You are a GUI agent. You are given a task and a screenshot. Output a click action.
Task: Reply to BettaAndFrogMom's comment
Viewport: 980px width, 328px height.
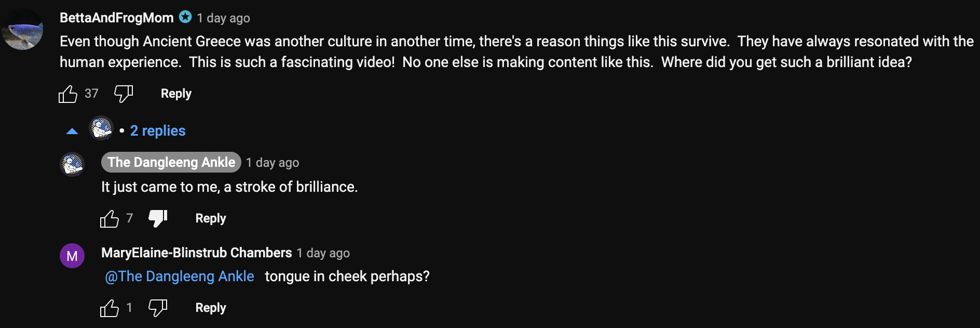pos(176,94)
